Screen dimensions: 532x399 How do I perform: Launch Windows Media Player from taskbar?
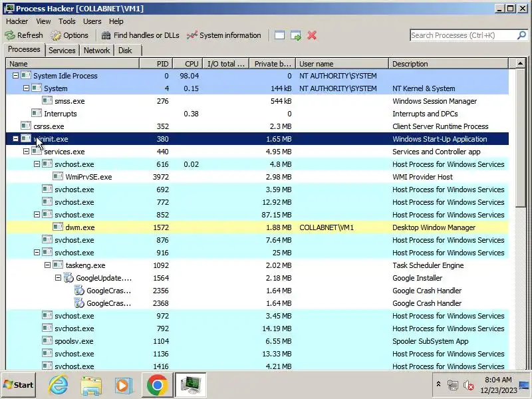click(124, 385)
